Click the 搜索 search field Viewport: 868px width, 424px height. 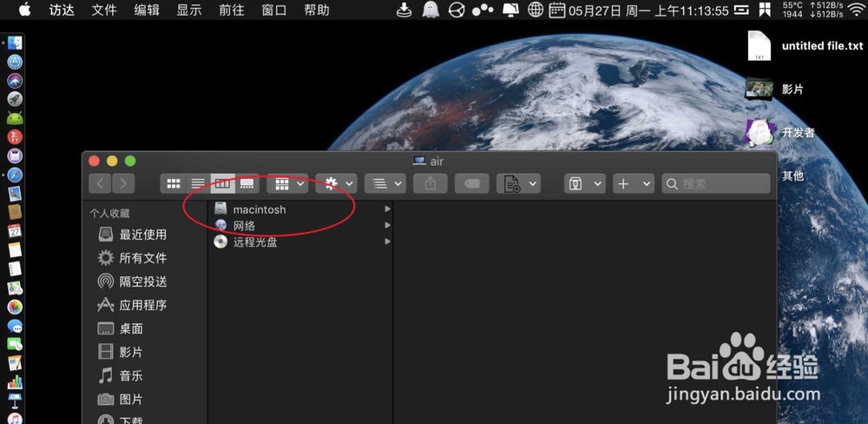716,183
